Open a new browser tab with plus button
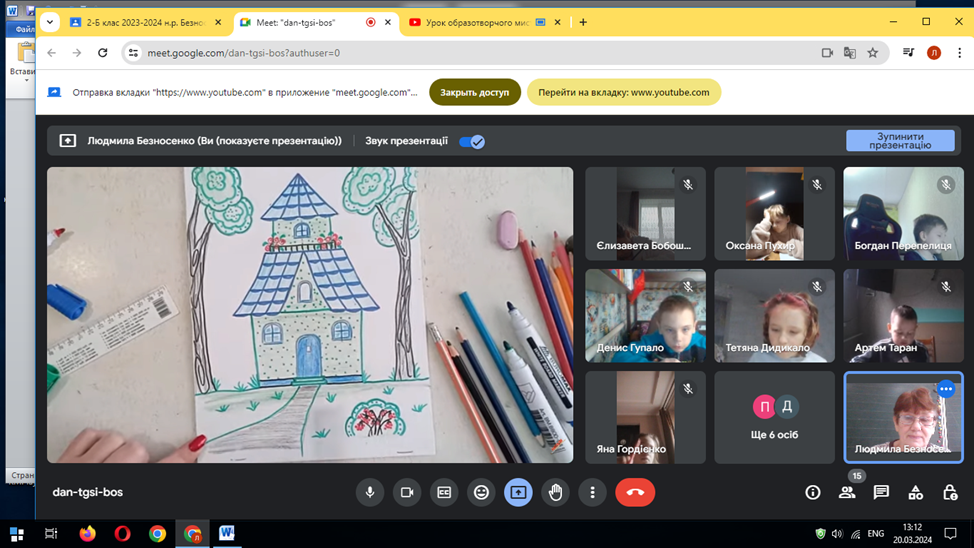This screenshot has width=974, height=548. click(583, 22)
